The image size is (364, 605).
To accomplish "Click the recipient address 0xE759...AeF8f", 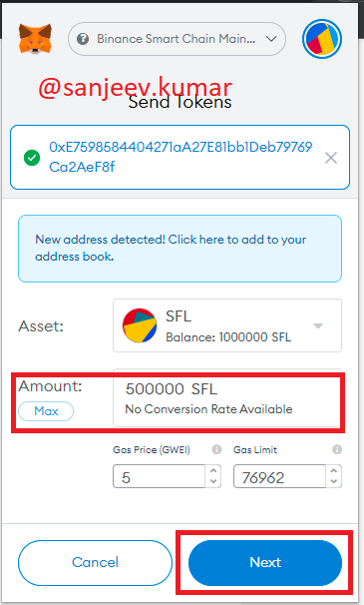I will (x=181, y=157).
